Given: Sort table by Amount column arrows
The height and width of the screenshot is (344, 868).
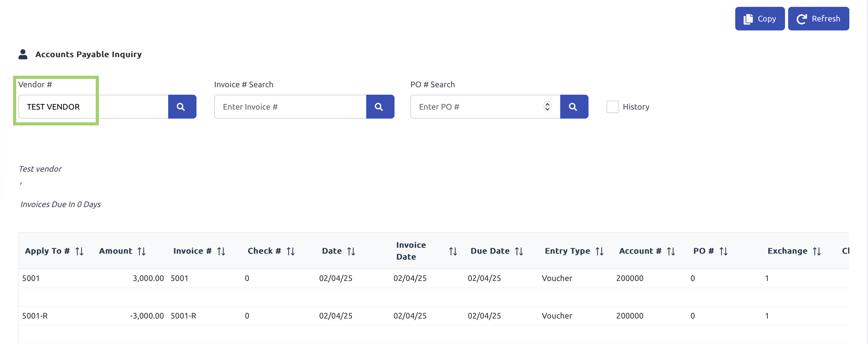Looking at the screenshot, I should [141, 251].
